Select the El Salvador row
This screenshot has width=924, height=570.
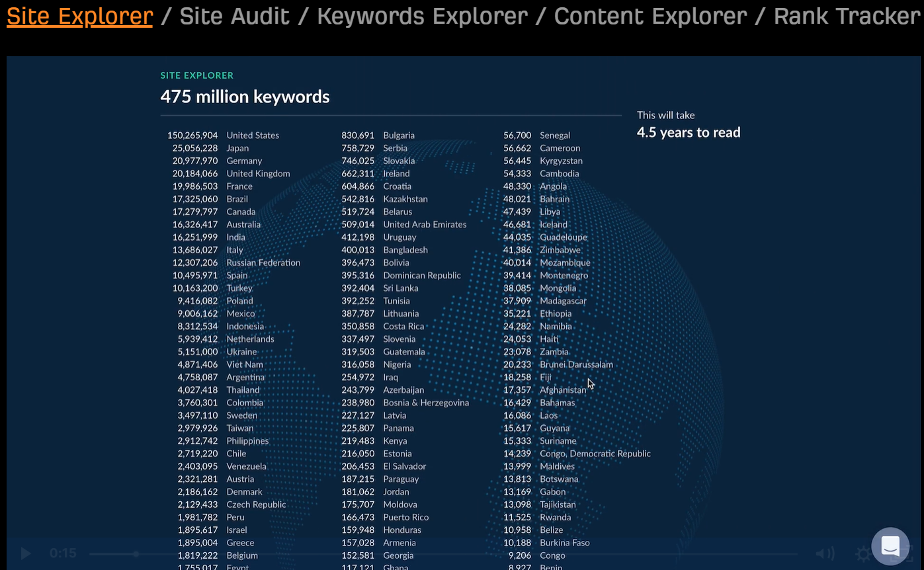pos(384,466)
